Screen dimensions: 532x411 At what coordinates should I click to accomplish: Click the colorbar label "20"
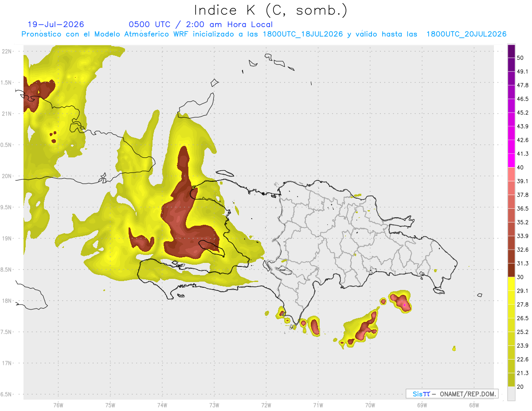point(520,387)
